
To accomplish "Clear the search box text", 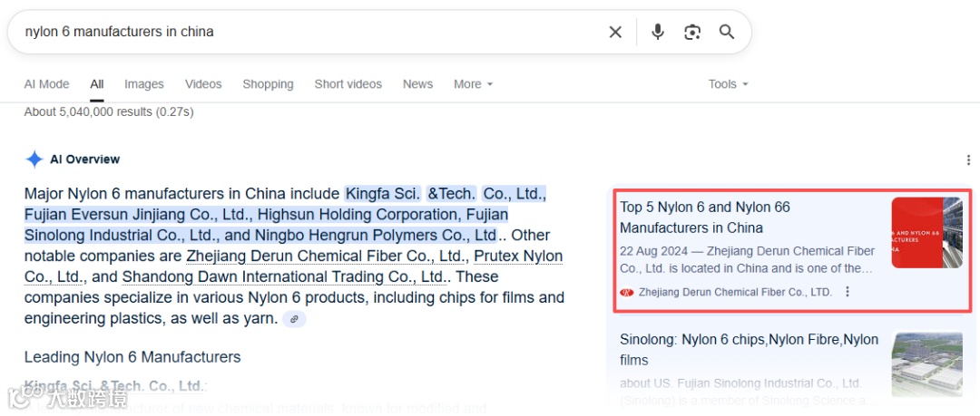I will (x=615, y=33).
